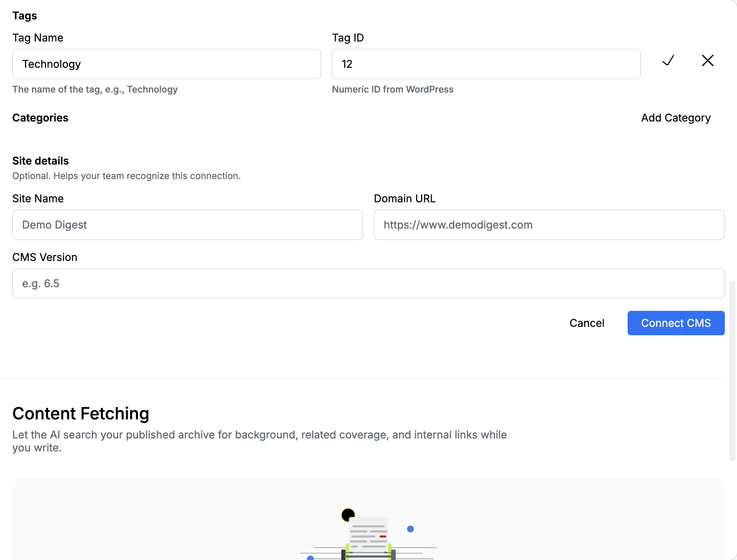The height and width of the screenshot is (560, 737).
Task: Click the 'Optional. Helps your team' description
Action: 127,176
